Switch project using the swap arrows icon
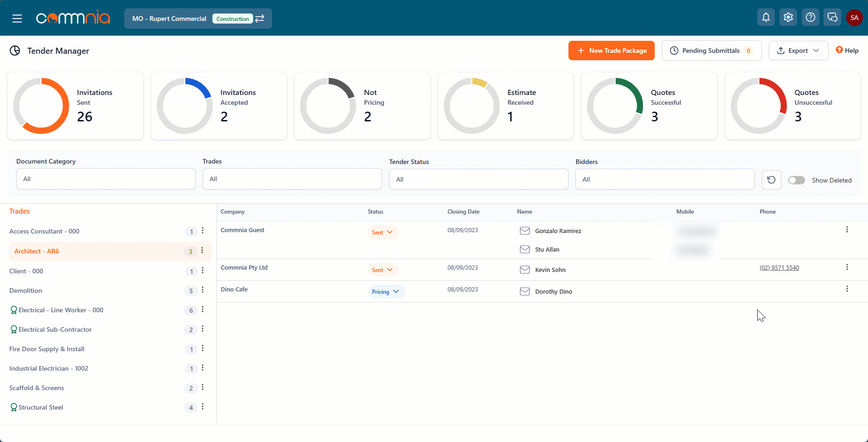Viewport: 868px width, 442px height. (x=260, y=18)
